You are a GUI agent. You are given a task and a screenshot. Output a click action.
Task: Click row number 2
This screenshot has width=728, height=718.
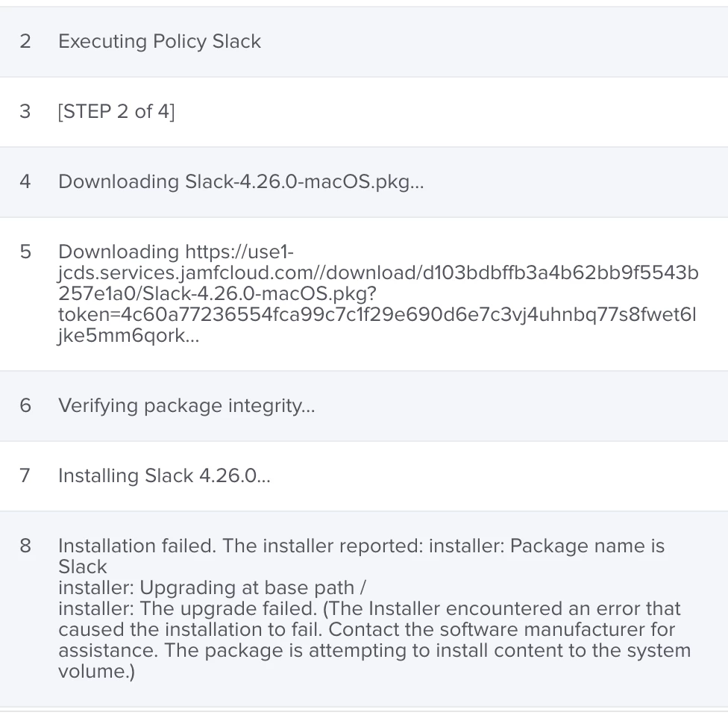[x=25, y=41]
